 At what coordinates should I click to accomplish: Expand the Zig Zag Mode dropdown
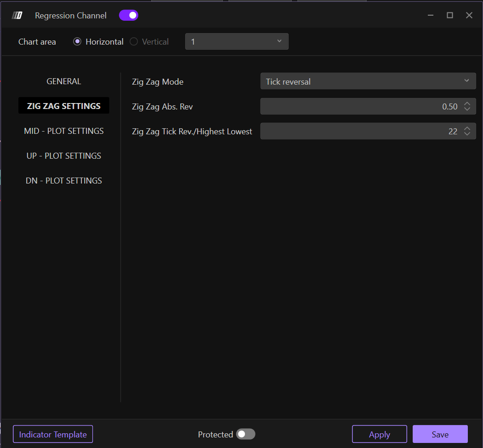click(368, 81)
